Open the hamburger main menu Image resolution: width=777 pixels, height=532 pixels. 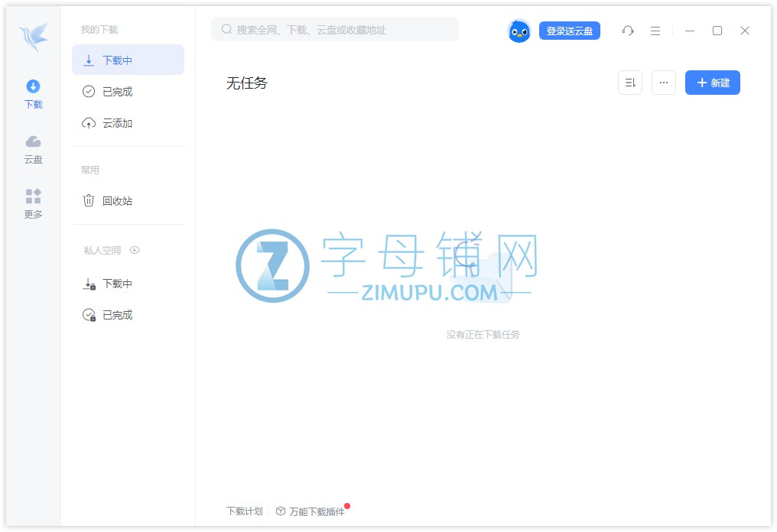pyautogui.click(x=655, y=31)
